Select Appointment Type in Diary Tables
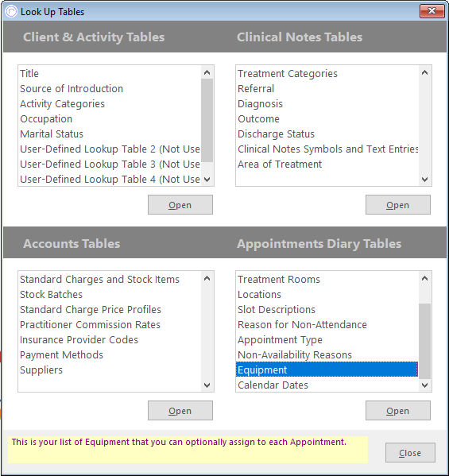This screenshot has width=449, height=476. click(x=280, y=339)
